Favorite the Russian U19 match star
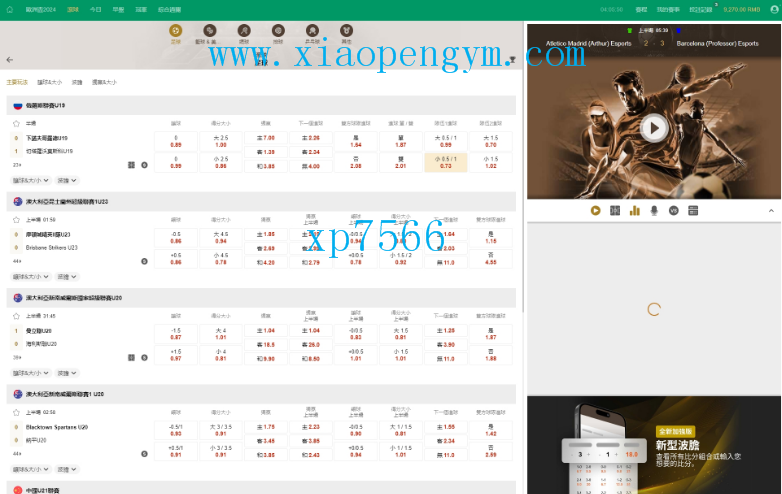Screen dimensions: 782x494 [16, 123]
